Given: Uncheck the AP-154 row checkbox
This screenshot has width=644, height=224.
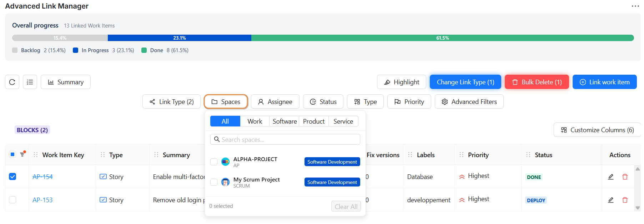Looking at the screenshot, I should (x=12, y=176).
